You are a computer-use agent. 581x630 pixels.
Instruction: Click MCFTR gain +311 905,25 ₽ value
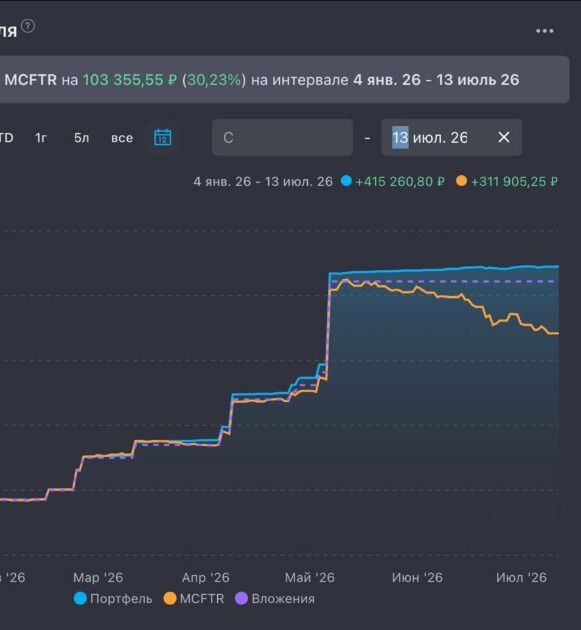tap(514, 182)
